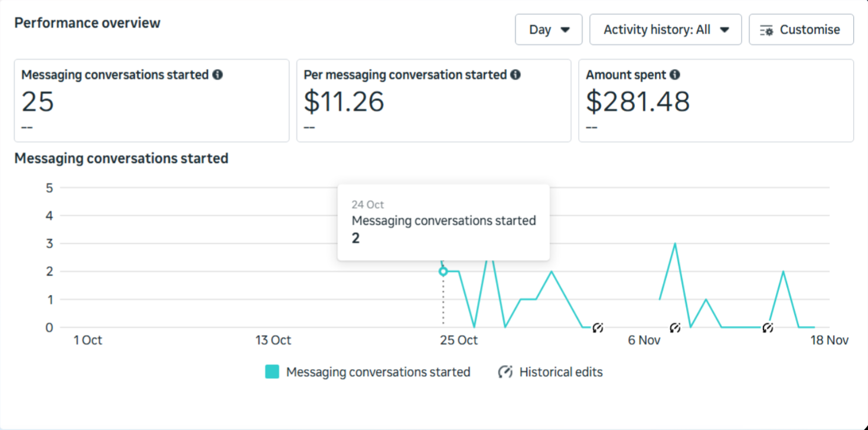
Task: Toggle Historical edits legend label
Action: (x=561, y=372)
